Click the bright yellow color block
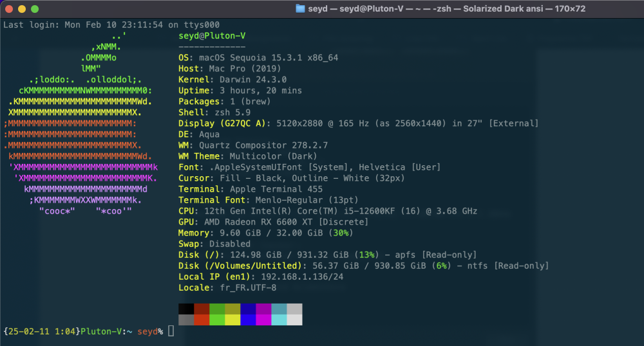 [x=233, y=320]
